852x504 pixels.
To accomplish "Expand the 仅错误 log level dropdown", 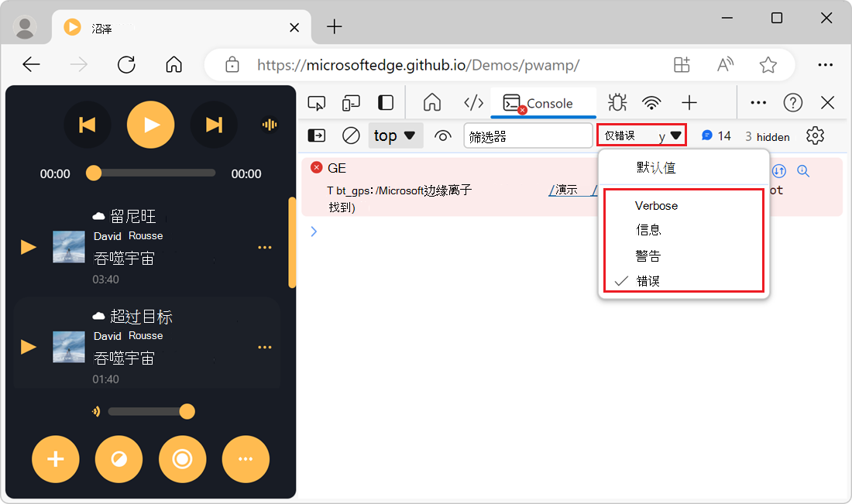I will [641, 135].
